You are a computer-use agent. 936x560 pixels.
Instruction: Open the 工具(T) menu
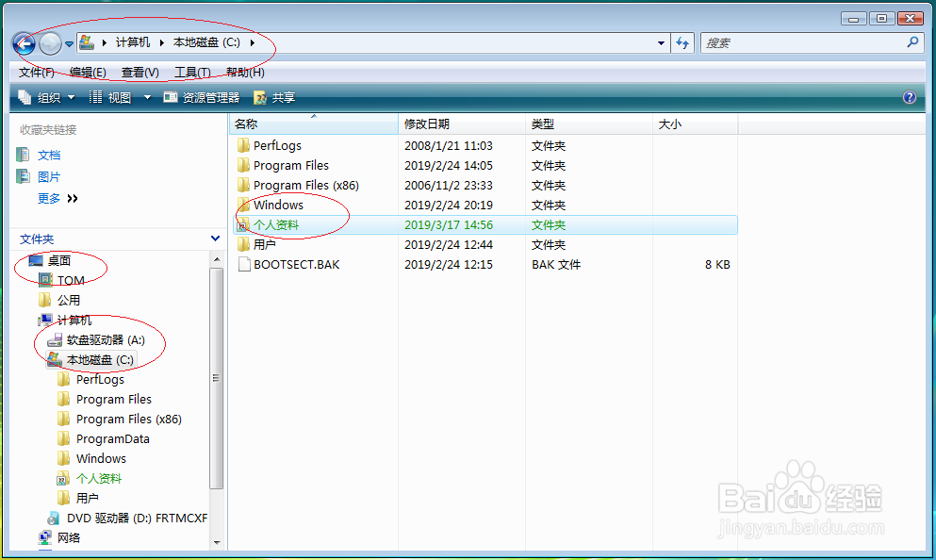(192, 73)
